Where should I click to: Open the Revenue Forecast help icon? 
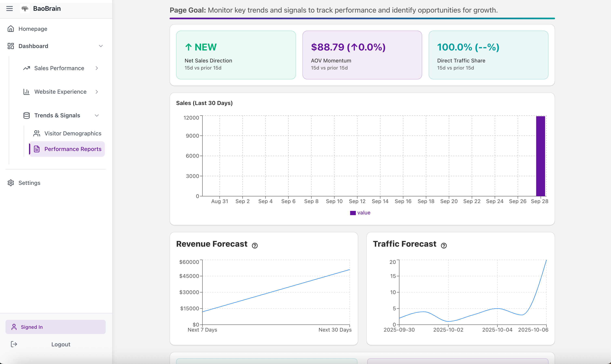(255, 245)
